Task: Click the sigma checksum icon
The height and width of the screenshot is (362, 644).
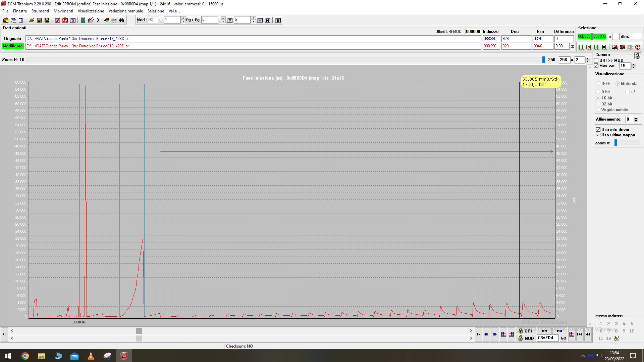Action: 99,20
